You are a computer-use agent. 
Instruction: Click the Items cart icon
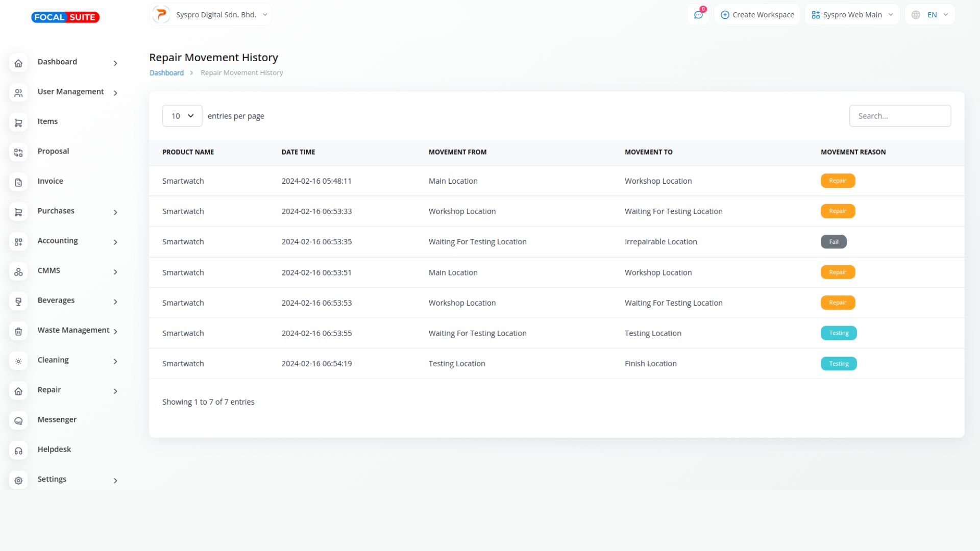pyautogui.click(x=18, y=122)
